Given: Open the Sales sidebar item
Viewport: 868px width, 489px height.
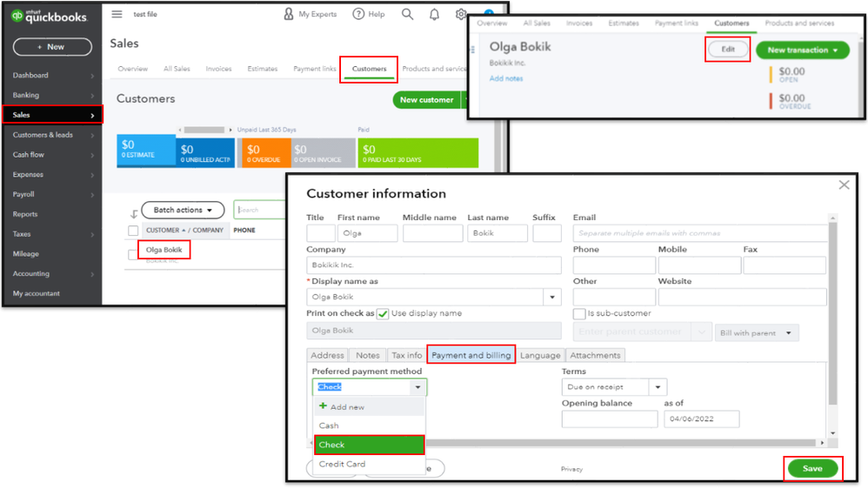Looking at the screenshot, I should (x=52, y=115).
